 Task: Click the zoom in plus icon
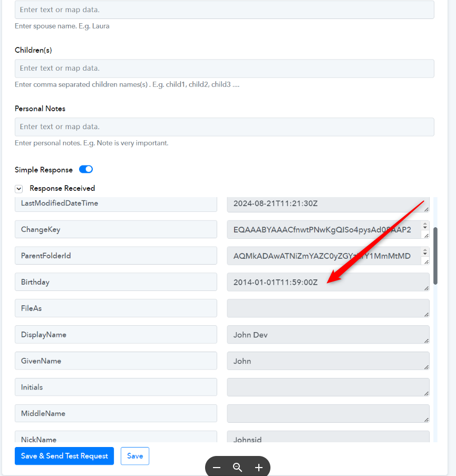[259, 468]
